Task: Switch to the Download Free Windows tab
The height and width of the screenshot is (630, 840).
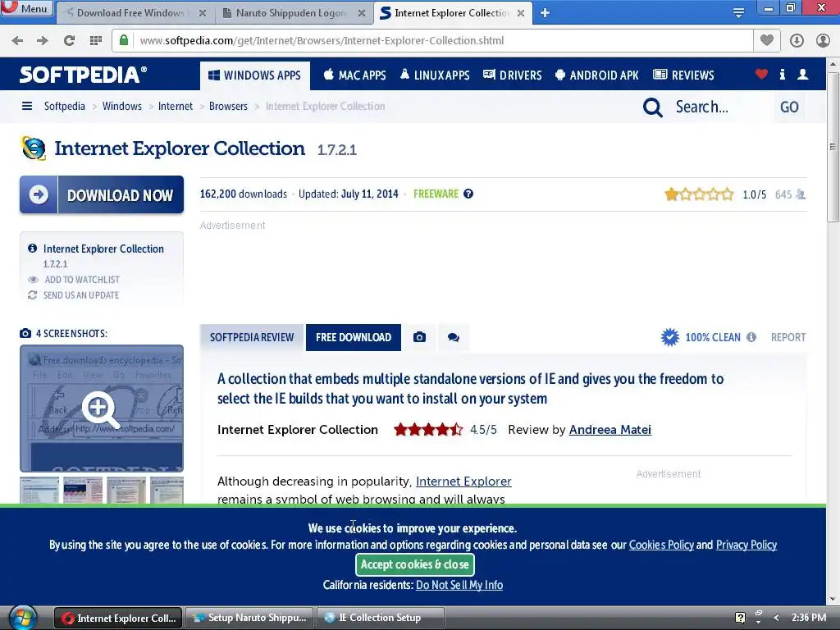Action: [x=130, y=13]
